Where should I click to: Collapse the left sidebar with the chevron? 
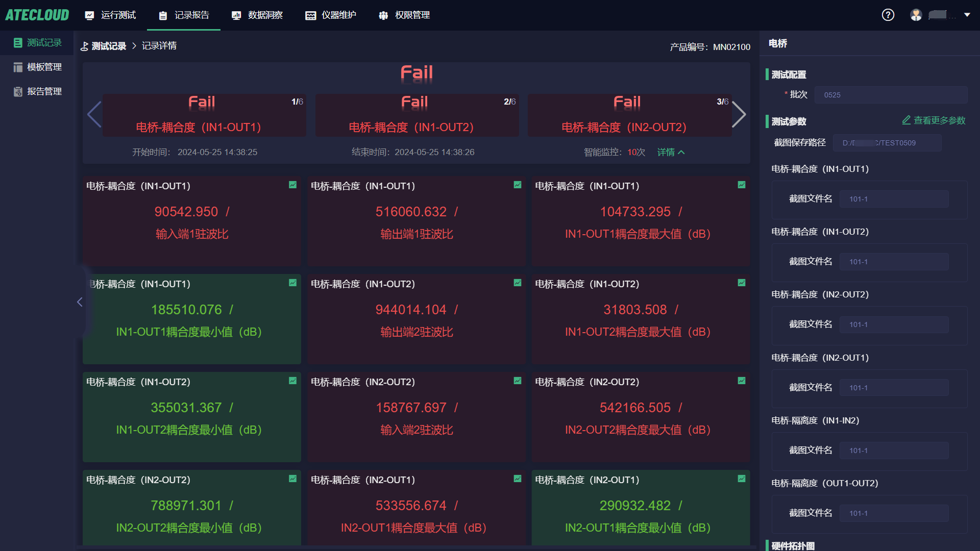pyautogui.click(x=80, y=302)
